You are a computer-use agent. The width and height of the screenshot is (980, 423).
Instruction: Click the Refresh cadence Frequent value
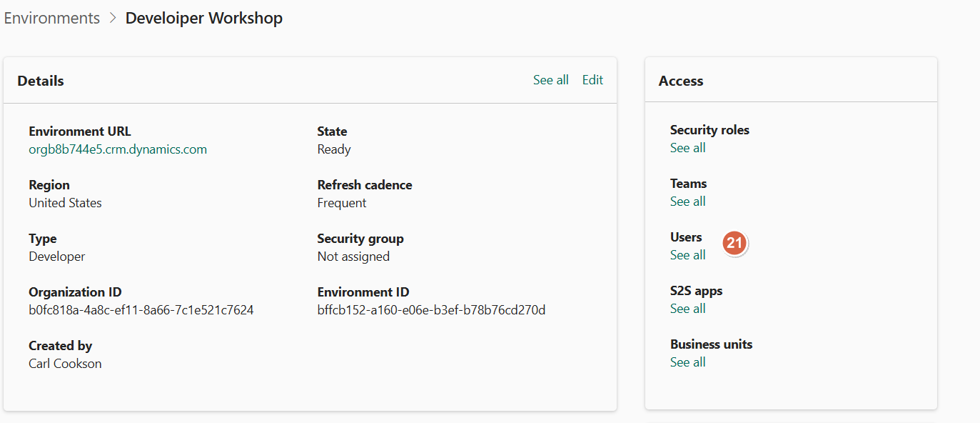(x=341, y=202)
